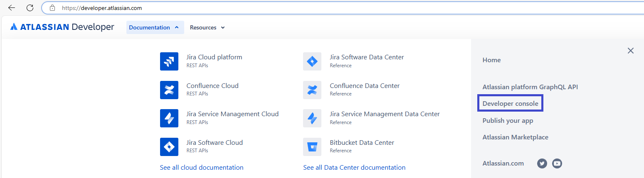Click the Bitbucket Data Center icon
Viewport: 644px width, 178px height.
(x=312, y=147)
